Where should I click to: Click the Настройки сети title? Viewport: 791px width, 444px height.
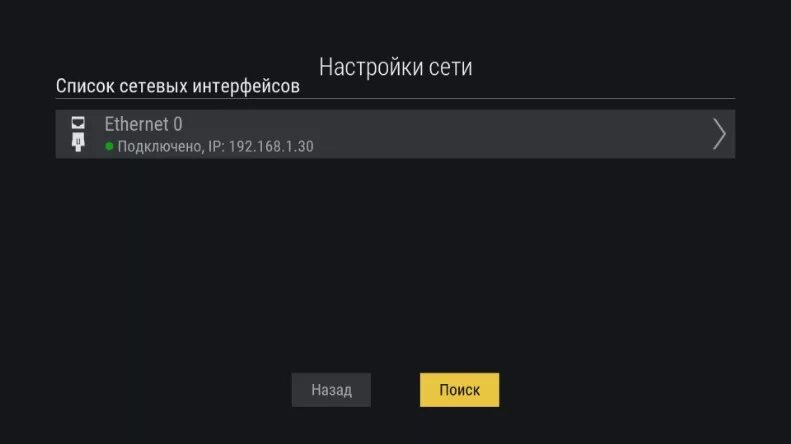pyautogui.click(x=396, y=67)
